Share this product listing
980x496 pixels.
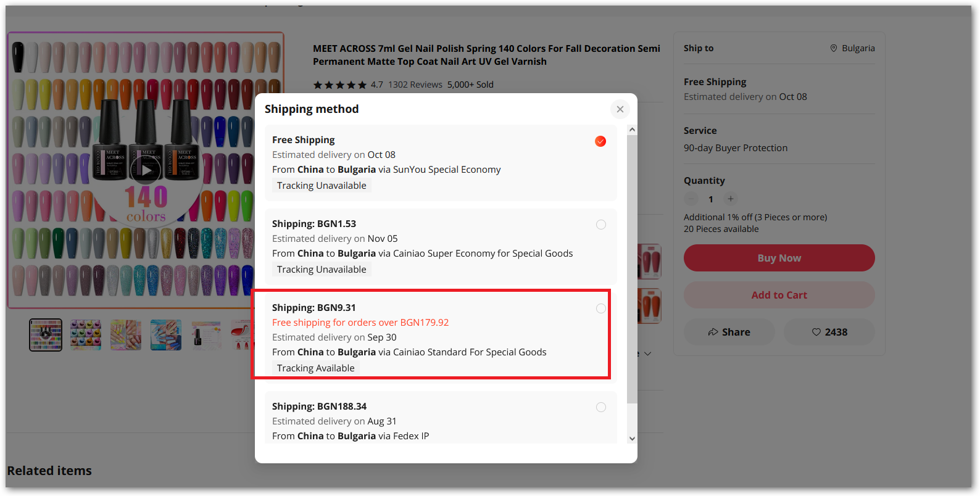[729, 332]
